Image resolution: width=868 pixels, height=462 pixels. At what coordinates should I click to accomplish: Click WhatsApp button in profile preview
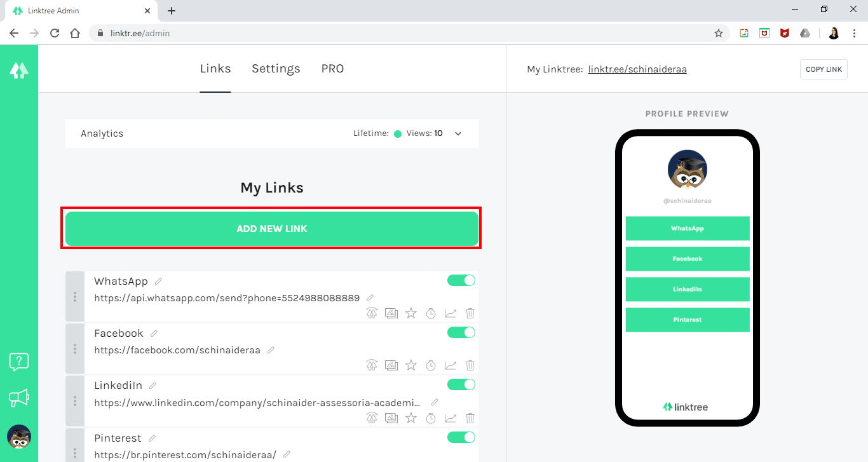click(688, 228)
